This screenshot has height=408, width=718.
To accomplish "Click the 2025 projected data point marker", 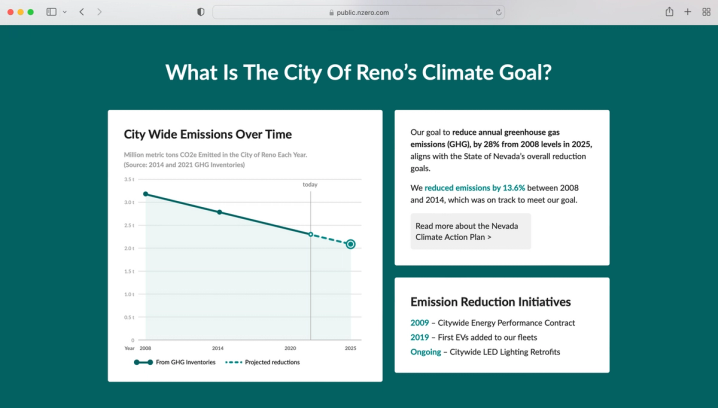I will [351, 244].
